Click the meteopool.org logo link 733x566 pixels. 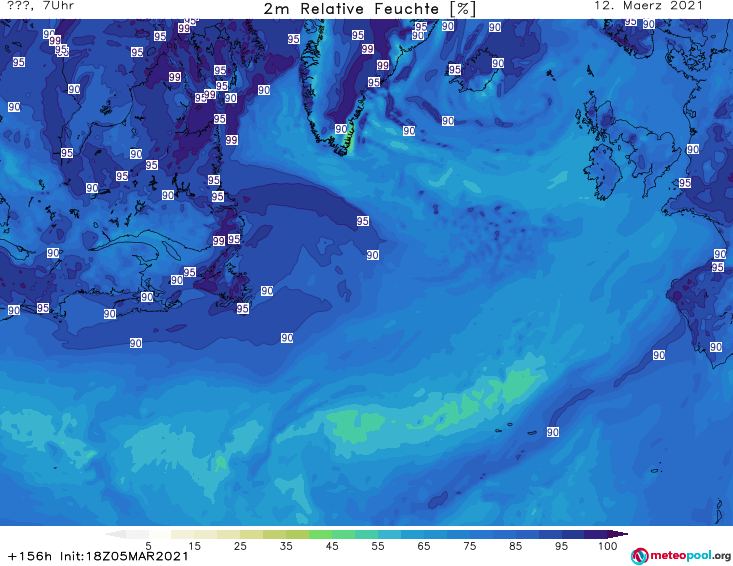pyautogui.click(x=681, y=556)
